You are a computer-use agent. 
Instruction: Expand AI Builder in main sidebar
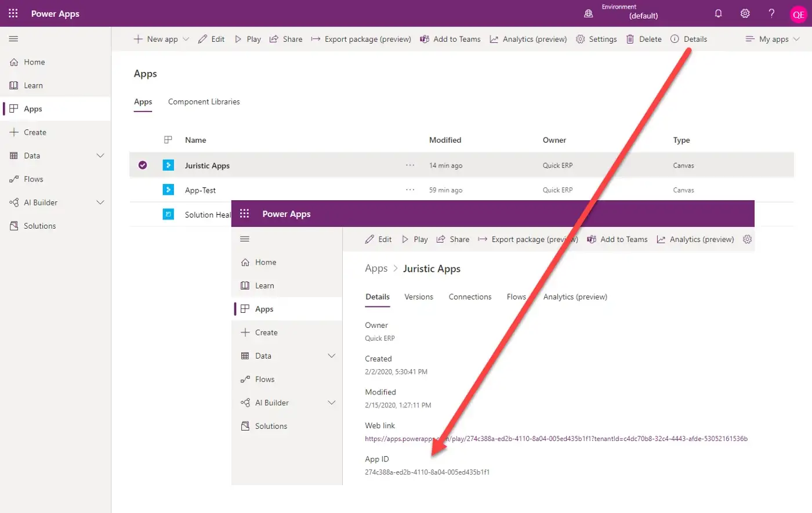coord(100,203)
